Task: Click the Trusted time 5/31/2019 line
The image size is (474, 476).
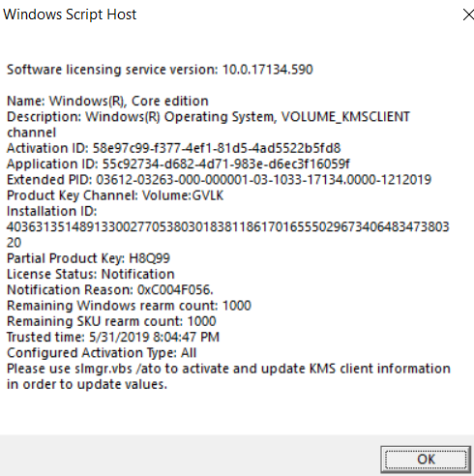Action: (113, 337)
